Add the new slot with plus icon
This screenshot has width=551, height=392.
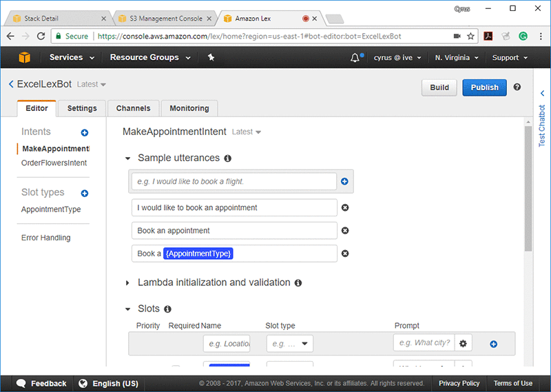pyautogui.click(x=493, y=344)
